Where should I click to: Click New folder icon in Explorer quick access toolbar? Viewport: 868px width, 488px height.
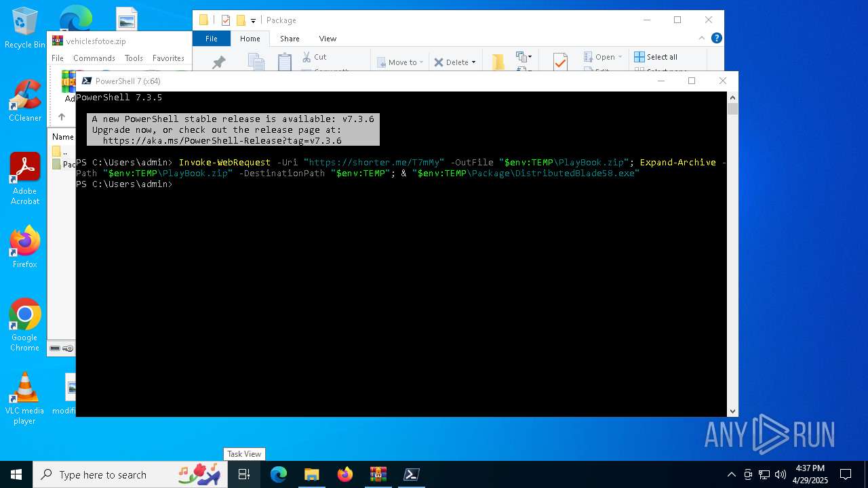(x=241, y=20)
